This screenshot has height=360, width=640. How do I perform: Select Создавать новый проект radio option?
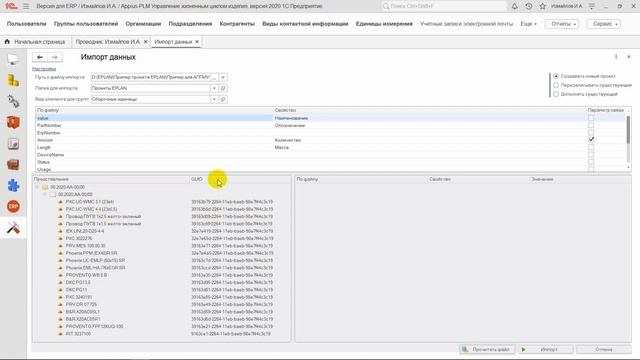(x=556, y=76)
